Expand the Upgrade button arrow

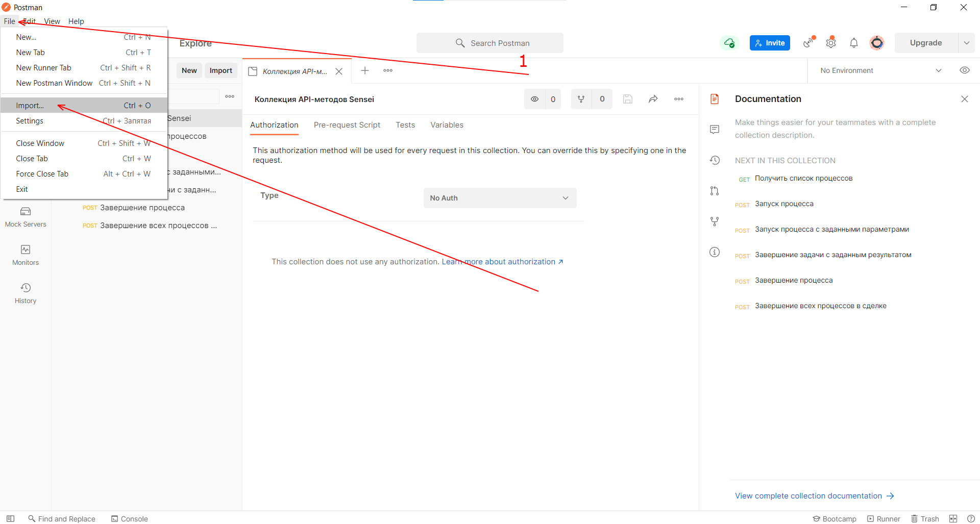point(966,43)
